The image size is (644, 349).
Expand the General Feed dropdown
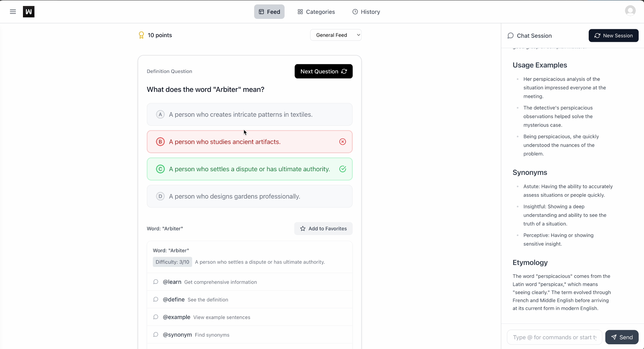click(x=336, y=35)
